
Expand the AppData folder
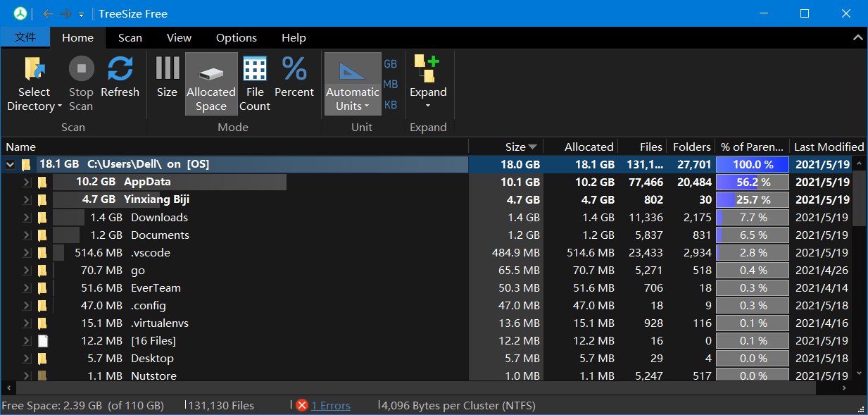[x=26, y=182]
